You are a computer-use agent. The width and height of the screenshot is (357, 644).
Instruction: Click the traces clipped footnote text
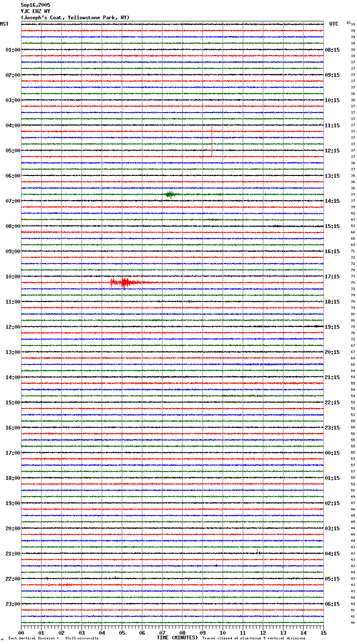pos(254,639)
